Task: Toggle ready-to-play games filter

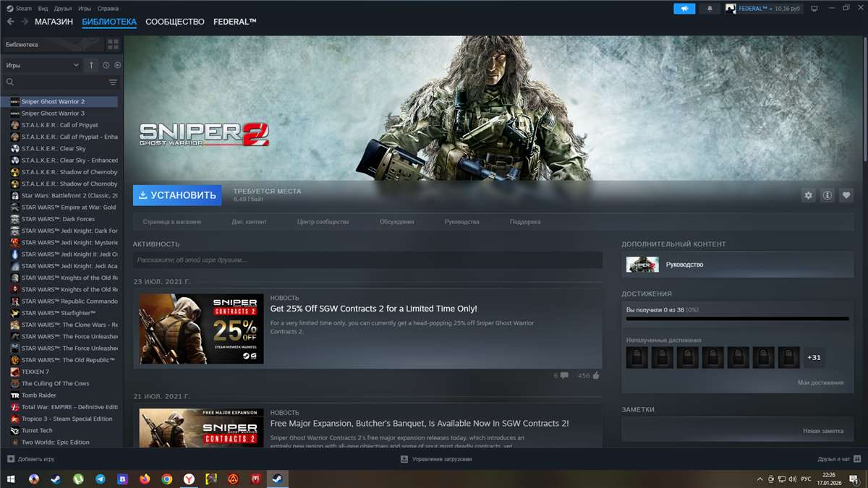Action: click(x=117, y=65)
